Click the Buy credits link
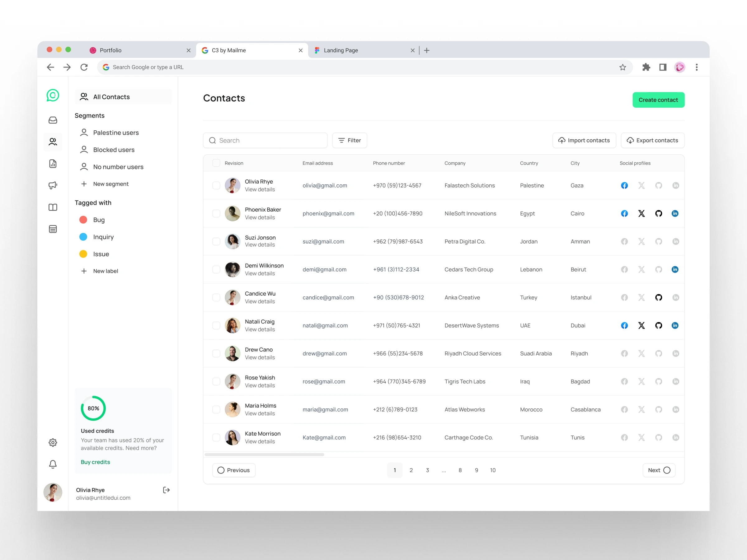 (x=95, y=462)
